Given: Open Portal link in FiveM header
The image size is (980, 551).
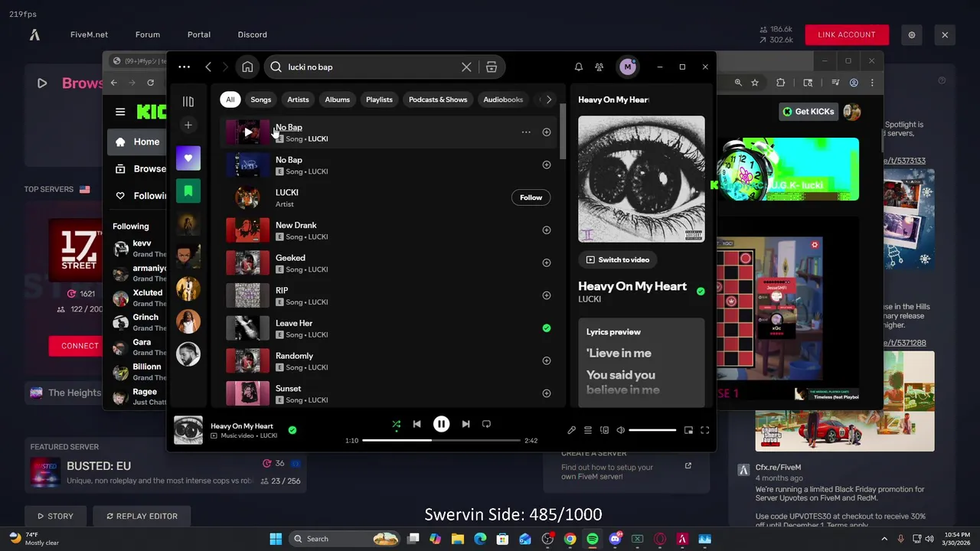Looking at the screenshot, I should click(x=199, y=34).
